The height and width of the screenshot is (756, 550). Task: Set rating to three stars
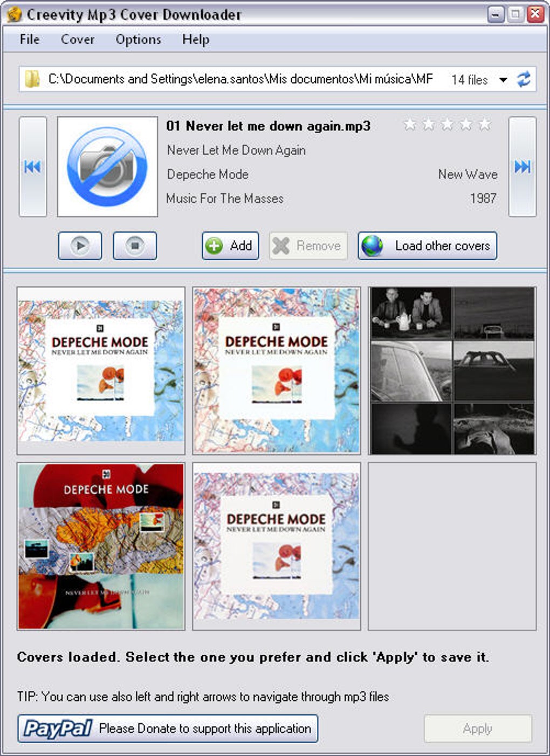point(448,124)
